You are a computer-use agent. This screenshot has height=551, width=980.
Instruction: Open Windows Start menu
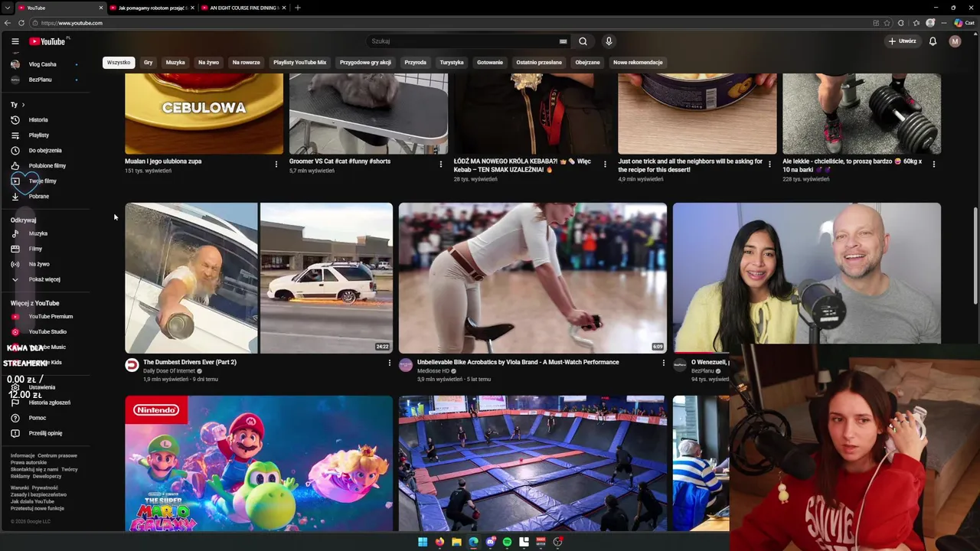(423, 542)
